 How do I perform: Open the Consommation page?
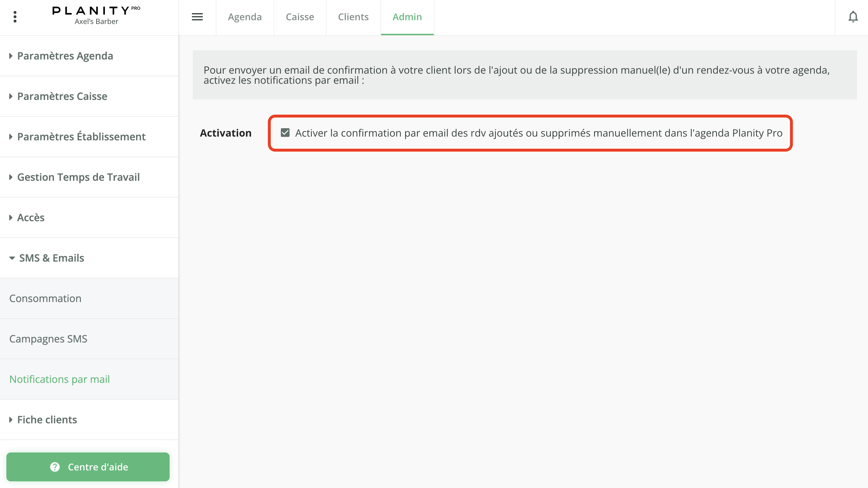click(x=45, y=298)
